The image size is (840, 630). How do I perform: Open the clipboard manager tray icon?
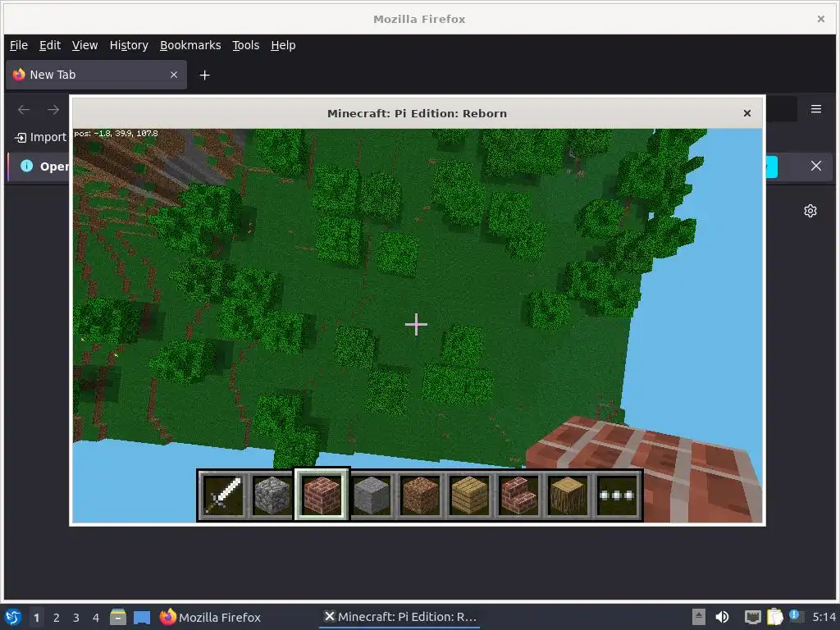click(774, 617)
